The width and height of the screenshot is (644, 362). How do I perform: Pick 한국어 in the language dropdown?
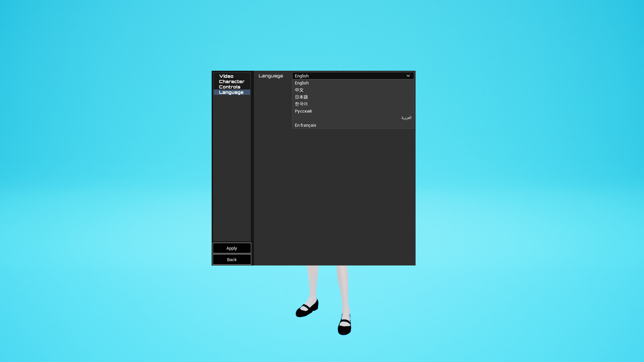tap(302, 104)
